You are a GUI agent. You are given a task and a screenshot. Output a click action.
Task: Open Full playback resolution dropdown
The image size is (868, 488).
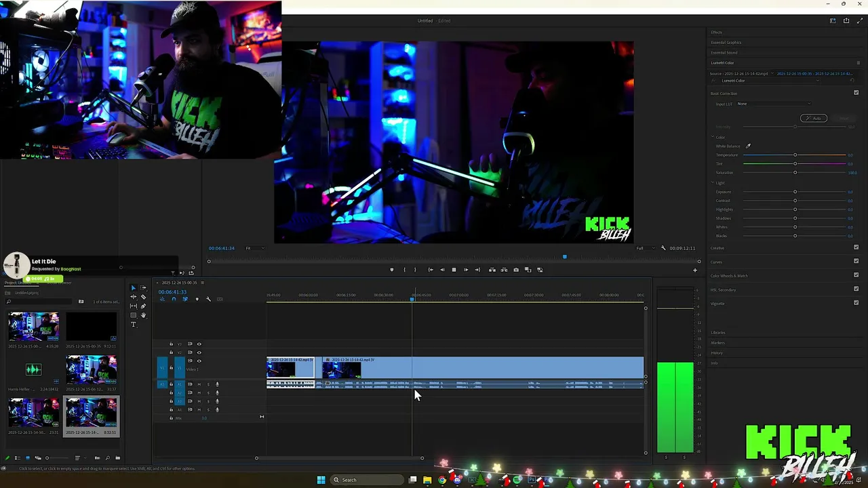[646, 248]
